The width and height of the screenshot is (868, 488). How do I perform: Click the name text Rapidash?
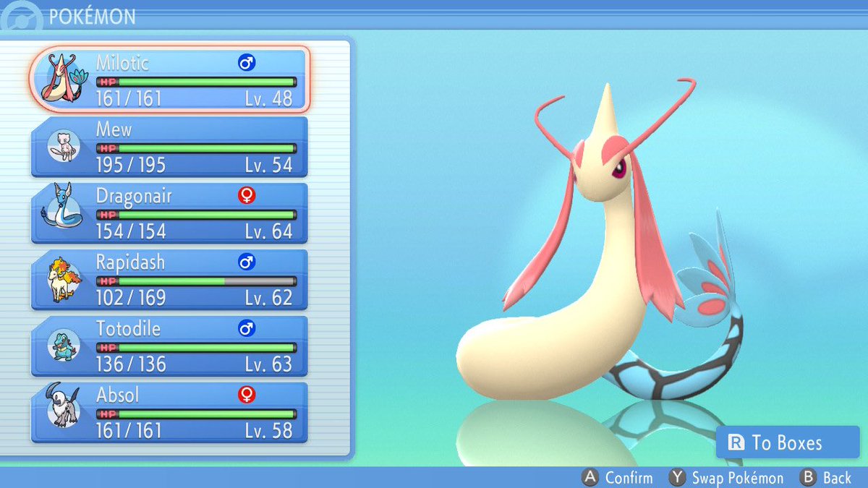[130, 262]
